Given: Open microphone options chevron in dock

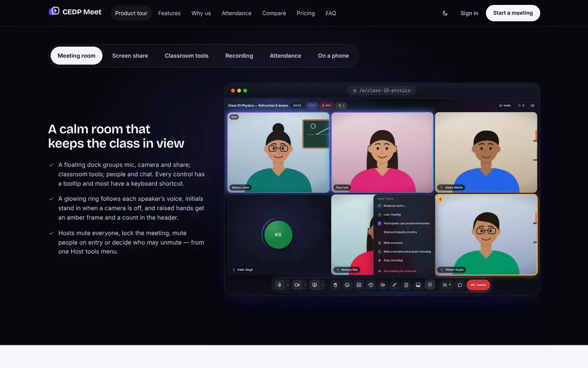Looking at the screenshot, I should [x=288, y=285].
